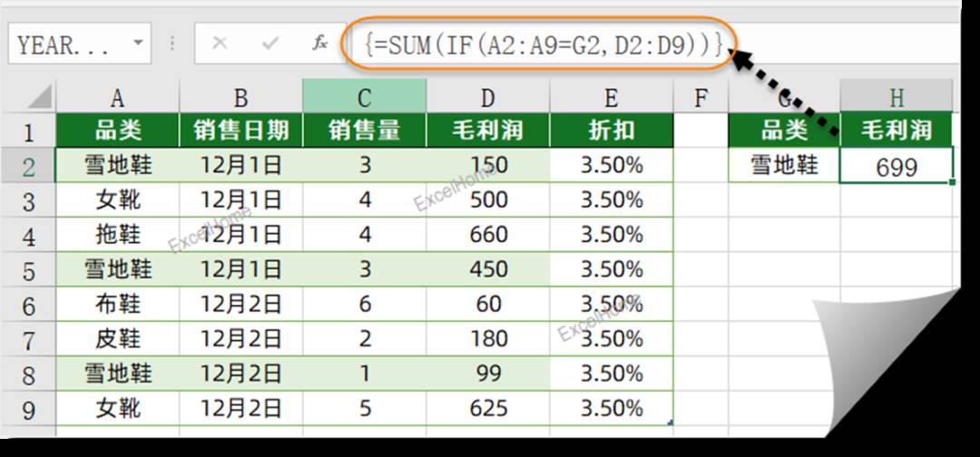Select row 5 header
Image resolution: width=980 pixels, height=457 pixels.
click(x=28, y=270)
